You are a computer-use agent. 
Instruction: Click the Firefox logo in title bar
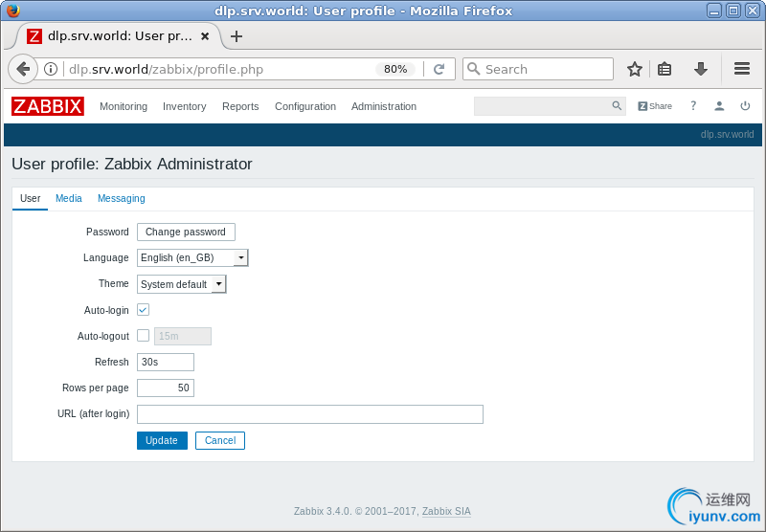[12, 11]
